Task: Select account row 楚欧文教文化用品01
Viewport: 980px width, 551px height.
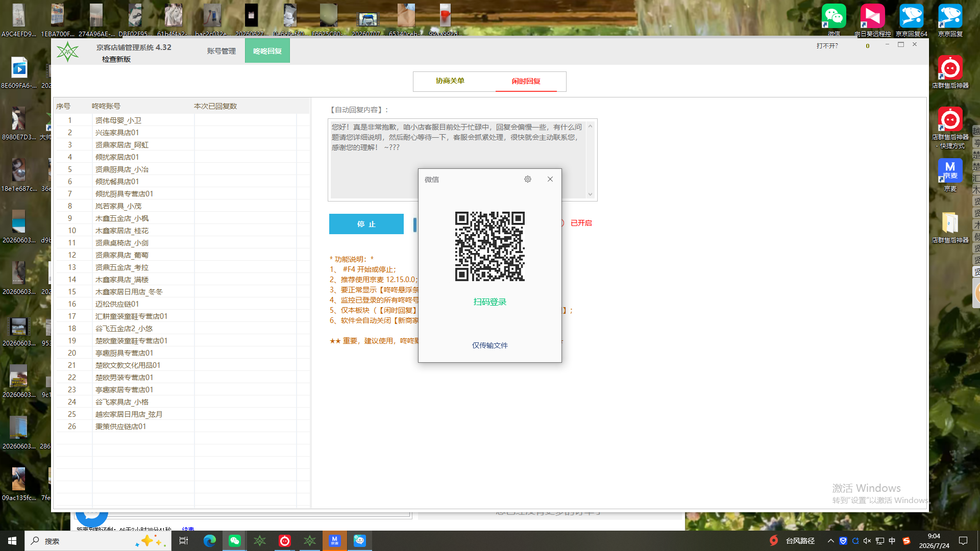Action: (182, 365)
